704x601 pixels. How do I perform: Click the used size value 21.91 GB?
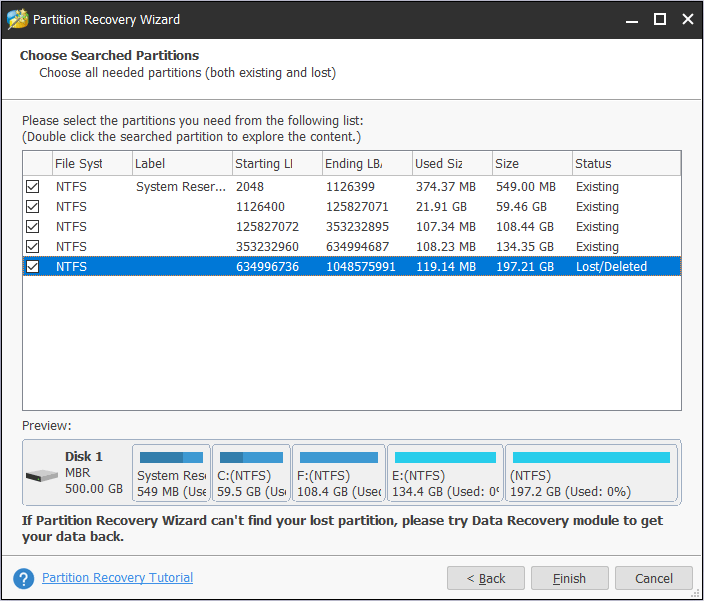coord(441,207)
